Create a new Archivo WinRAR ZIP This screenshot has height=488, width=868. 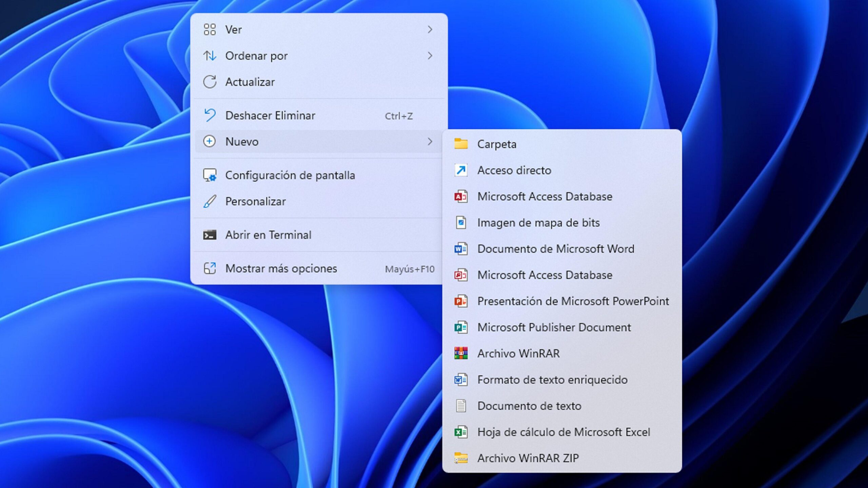tap(562, 458)
